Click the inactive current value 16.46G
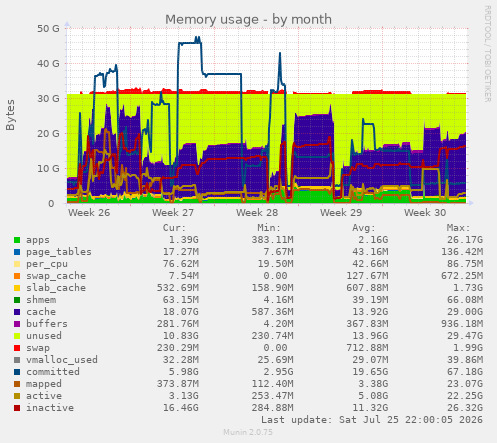This screenshot has width=497, height=443. point(181,408)
